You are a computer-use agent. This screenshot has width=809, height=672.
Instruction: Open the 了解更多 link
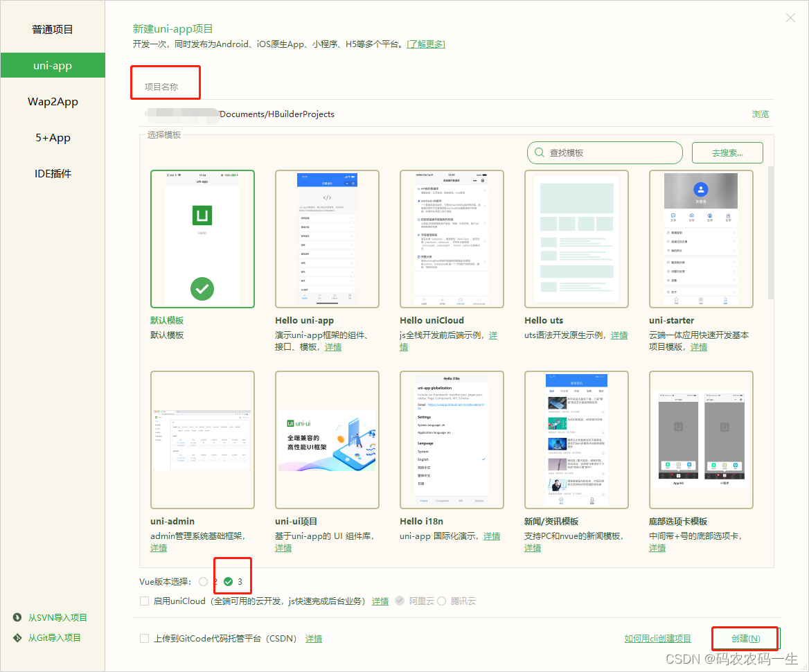point(426,44)
